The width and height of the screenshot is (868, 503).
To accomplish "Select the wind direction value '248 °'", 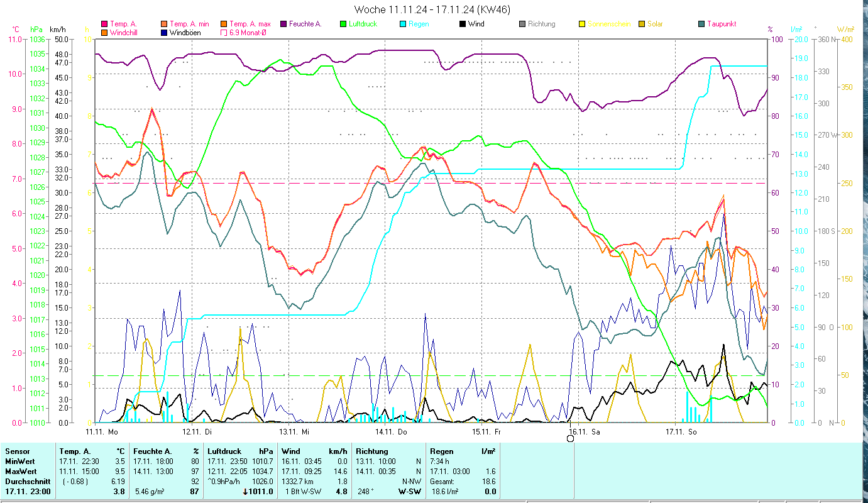I will pos(366,492).
